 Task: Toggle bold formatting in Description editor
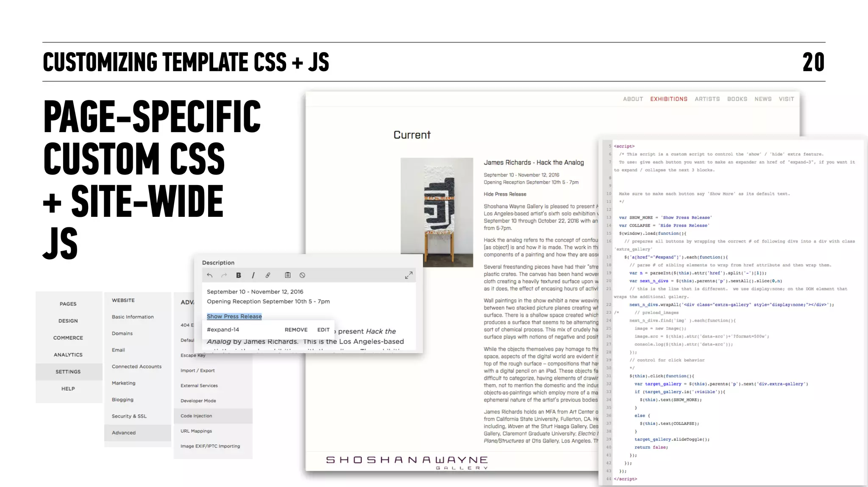point(239,275)
